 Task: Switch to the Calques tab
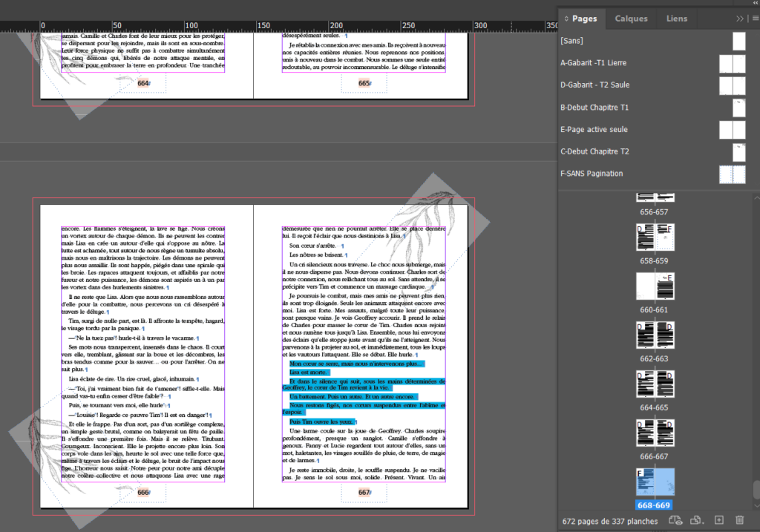[631, 19]
